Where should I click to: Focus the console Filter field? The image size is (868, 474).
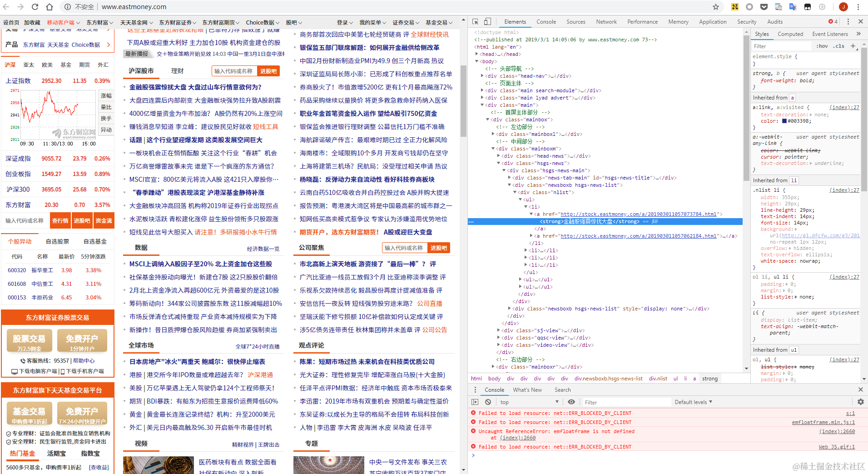click(626, 402)
